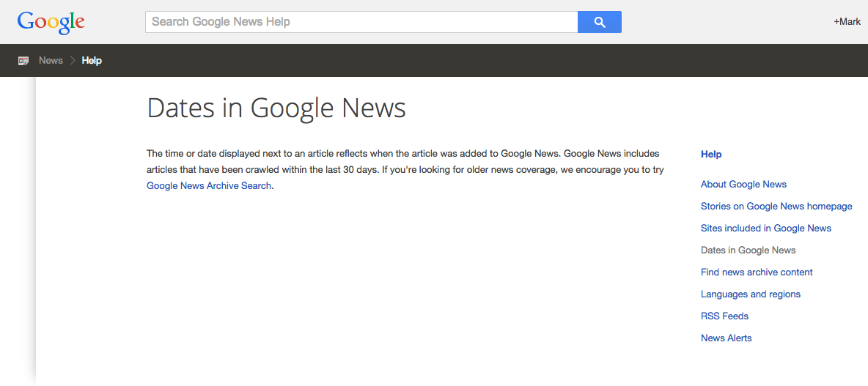Open the News Alerts link
This screenshot has height=386, width=868.
click(727, 338)
